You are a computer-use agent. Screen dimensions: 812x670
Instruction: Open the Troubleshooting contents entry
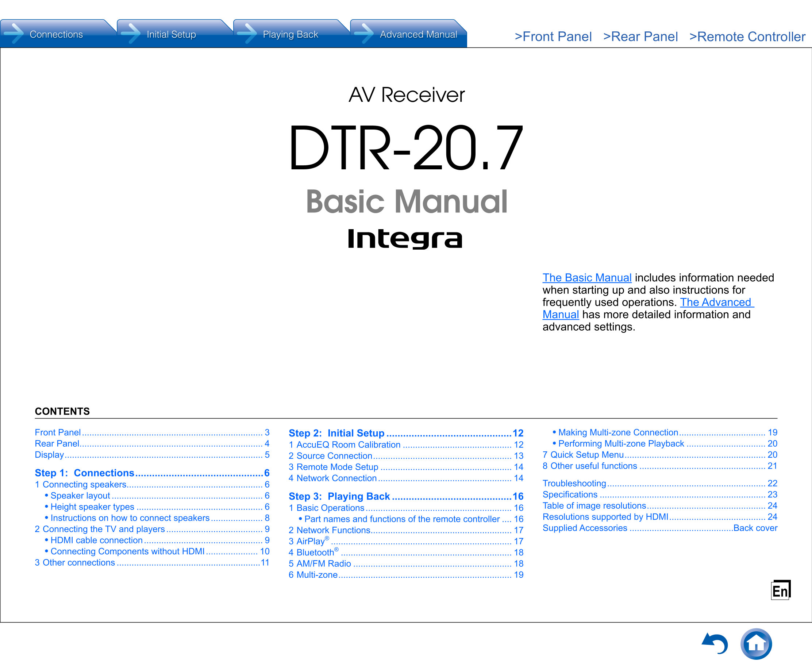click(x=575, y=483)
